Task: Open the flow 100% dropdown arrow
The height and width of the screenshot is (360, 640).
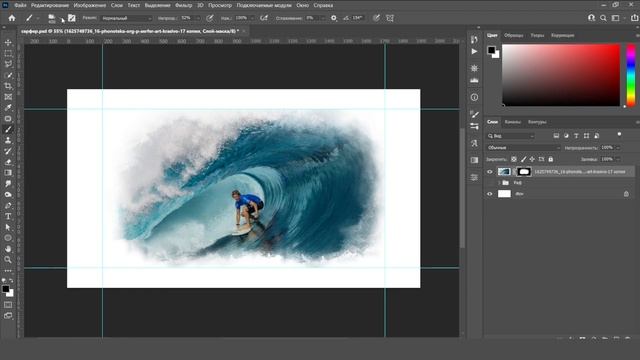Action: pos(253,18)
